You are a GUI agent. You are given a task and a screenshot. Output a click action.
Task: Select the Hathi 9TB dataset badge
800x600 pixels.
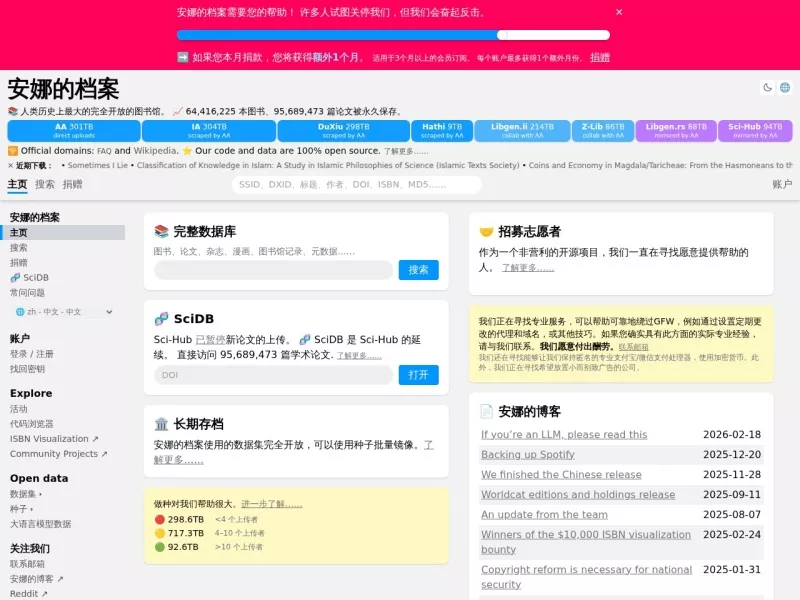point(442,131)
